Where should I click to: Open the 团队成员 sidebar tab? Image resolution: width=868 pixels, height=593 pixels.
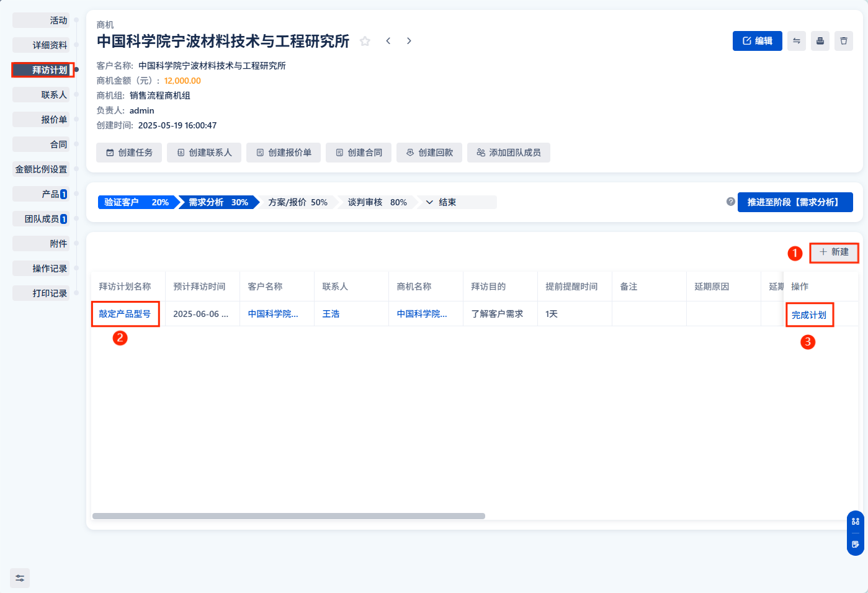tap(41, 219)
